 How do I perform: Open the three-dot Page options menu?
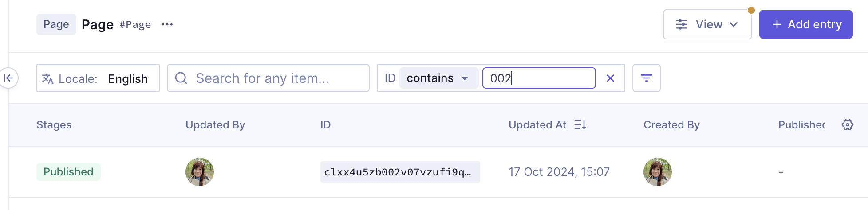pos(167,24)
